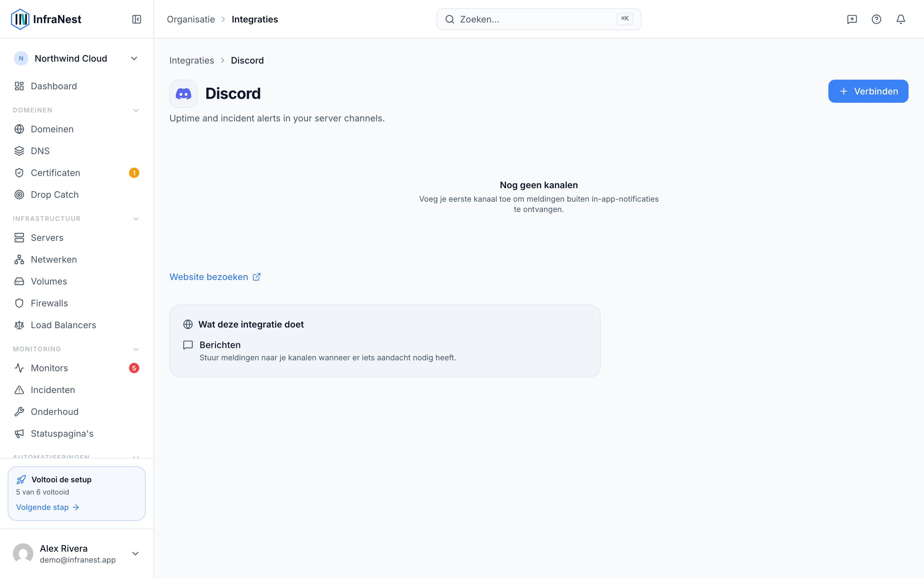Click the ⌘K shortcut hint
The height and width of the screenshot is (578, 924).
point(625,19)
